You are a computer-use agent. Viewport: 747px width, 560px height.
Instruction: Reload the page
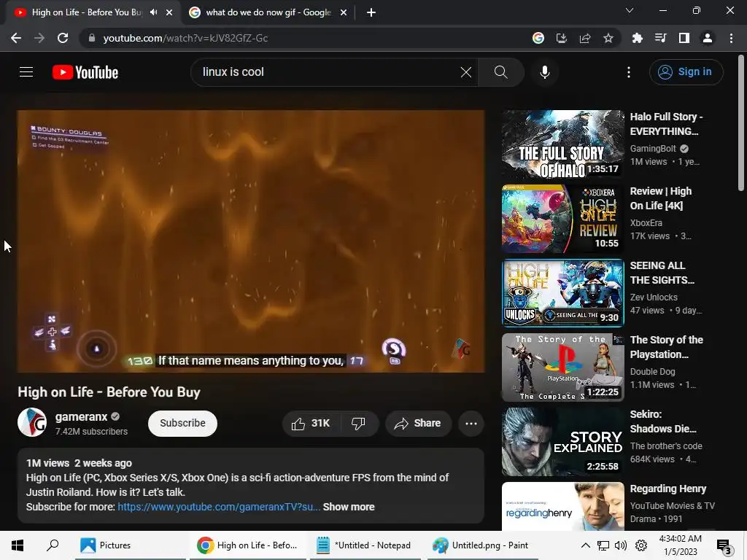point(63,38)
